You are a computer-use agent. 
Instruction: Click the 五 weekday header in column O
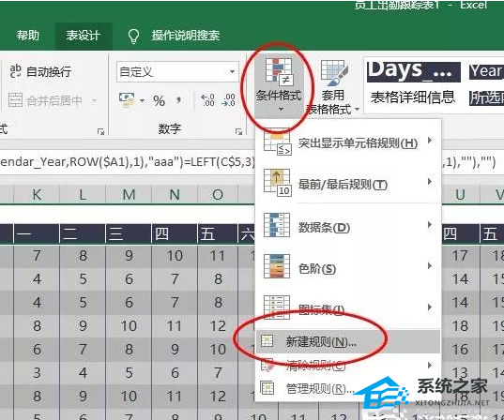point(218,233)
